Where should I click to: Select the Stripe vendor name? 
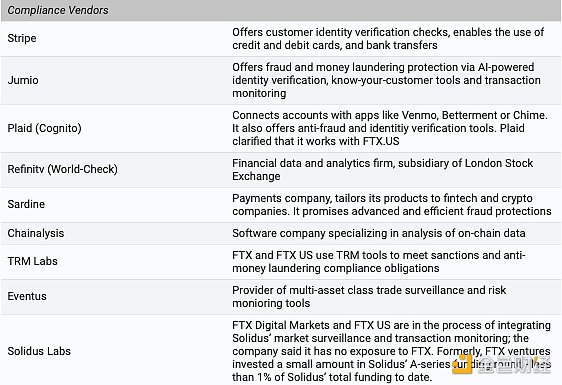[x=22, y=38]
